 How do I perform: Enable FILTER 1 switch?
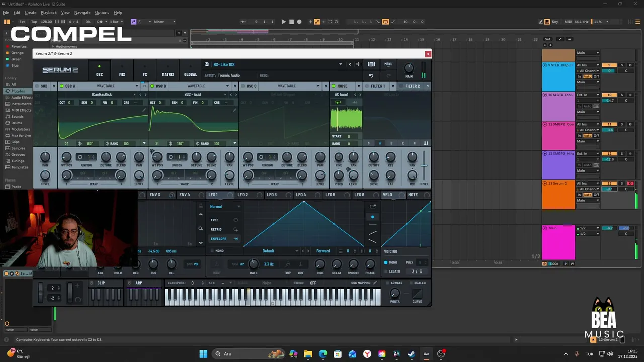click(367, 86)
